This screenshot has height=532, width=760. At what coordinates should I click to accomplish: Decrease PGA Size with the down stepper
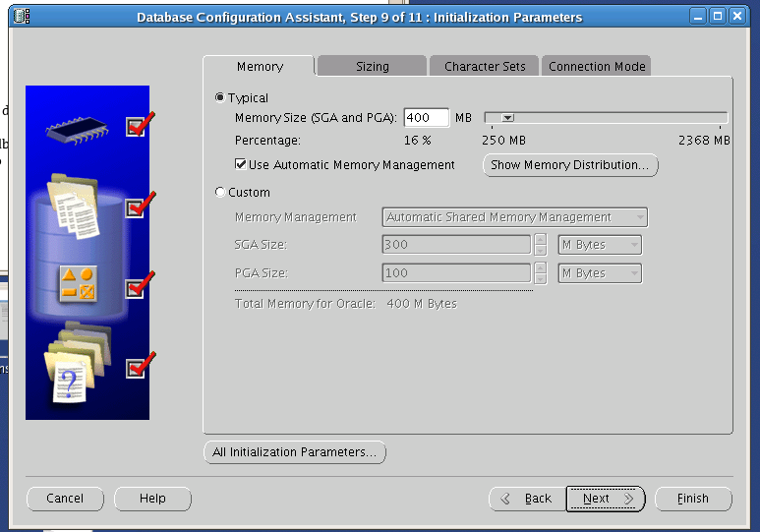tap(541, 279)
